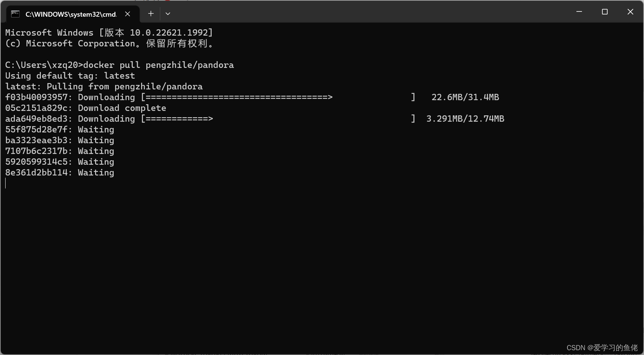Viewport: 644px width, 355px height.
Task: Open a new terminal tab with plus icon
Action: coord(151,14)
